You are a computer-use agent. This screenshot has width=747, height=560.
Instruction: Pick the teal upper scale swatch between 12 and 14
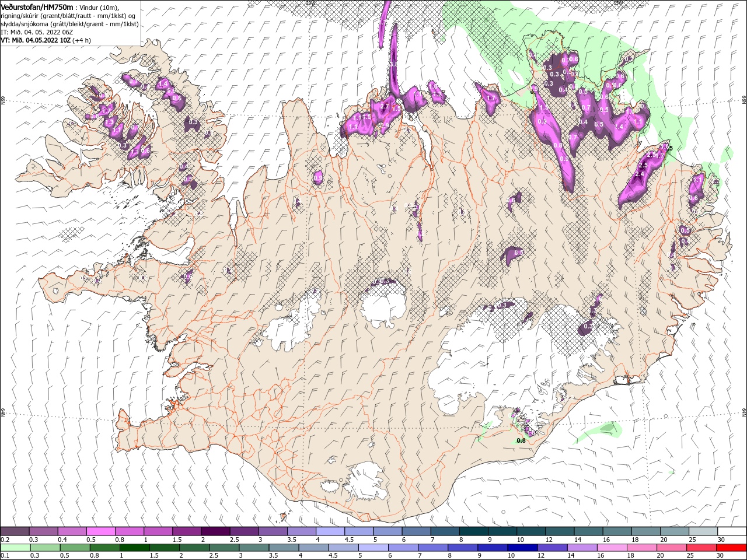click(559, 531)
